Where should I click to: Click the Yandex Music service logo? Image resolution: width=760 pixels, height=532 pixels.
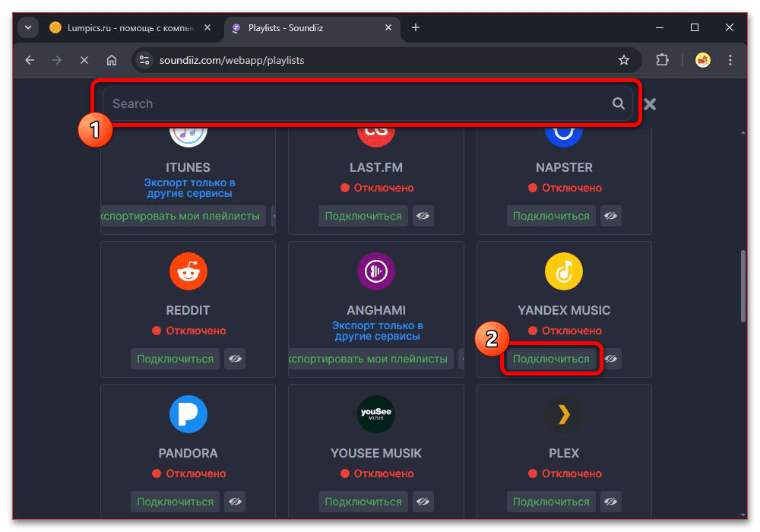tap(563, 272)
